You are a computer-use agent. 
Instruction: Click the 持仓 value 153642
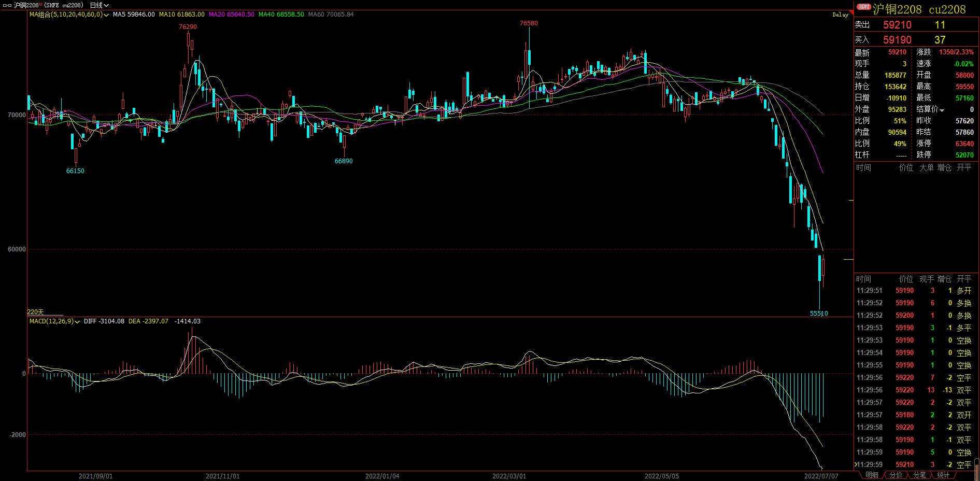(896, 87)
